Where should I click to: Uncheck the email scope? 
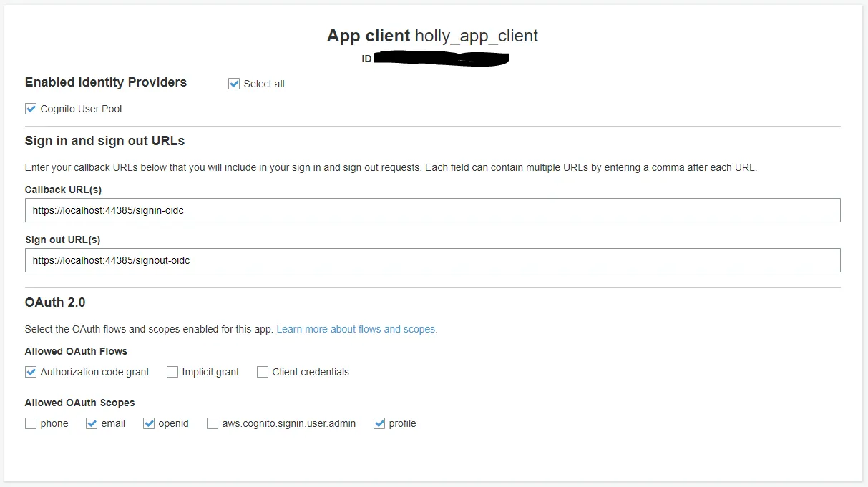(92, 423)
